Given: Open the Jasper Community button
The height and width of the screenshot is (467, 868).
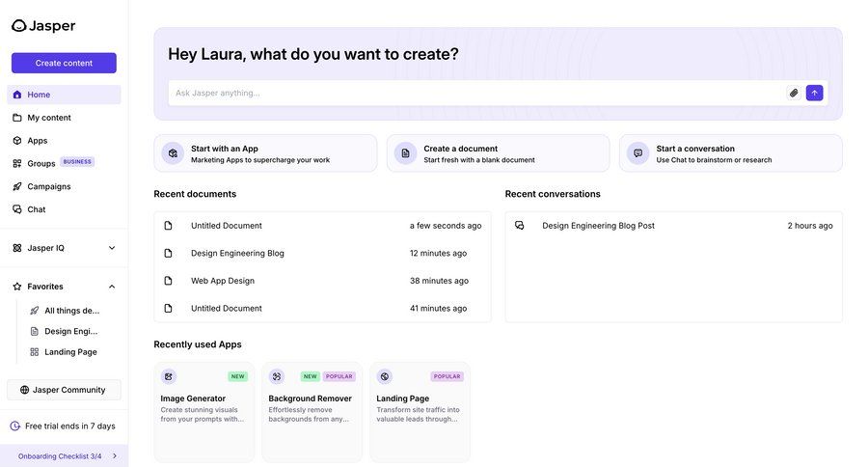Looking at the screenshot, I should (x=64, y=390).
